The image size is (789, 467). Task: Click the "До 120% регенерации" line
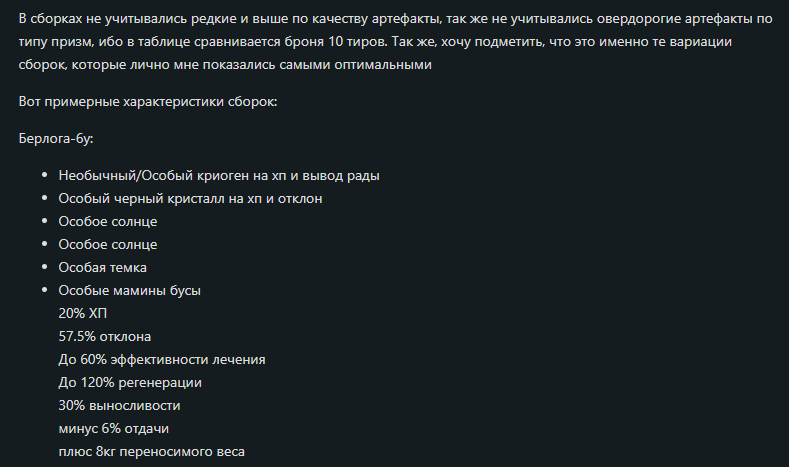[130, 383]
